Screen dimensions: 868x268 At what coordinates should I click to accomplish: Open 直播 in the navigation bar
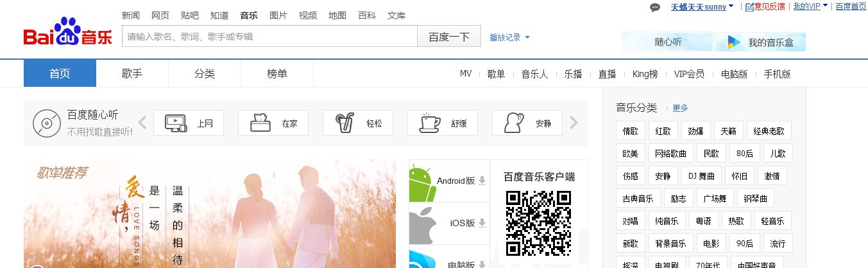pos(607,74)
